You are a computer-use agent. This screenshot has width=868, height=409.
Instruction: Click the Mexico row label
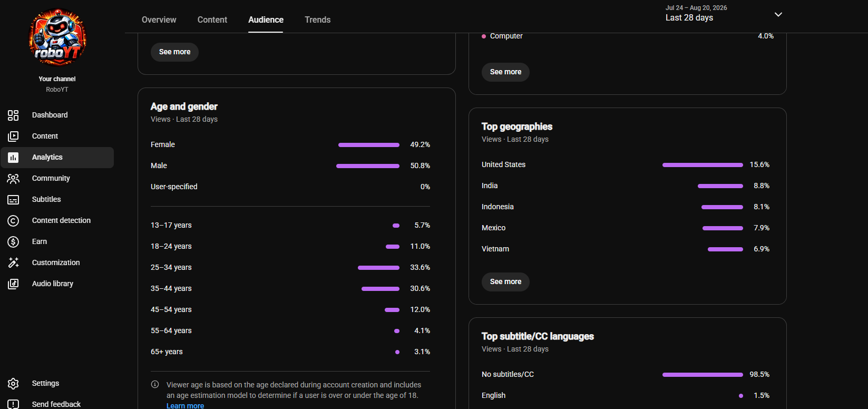pos(493,228)
